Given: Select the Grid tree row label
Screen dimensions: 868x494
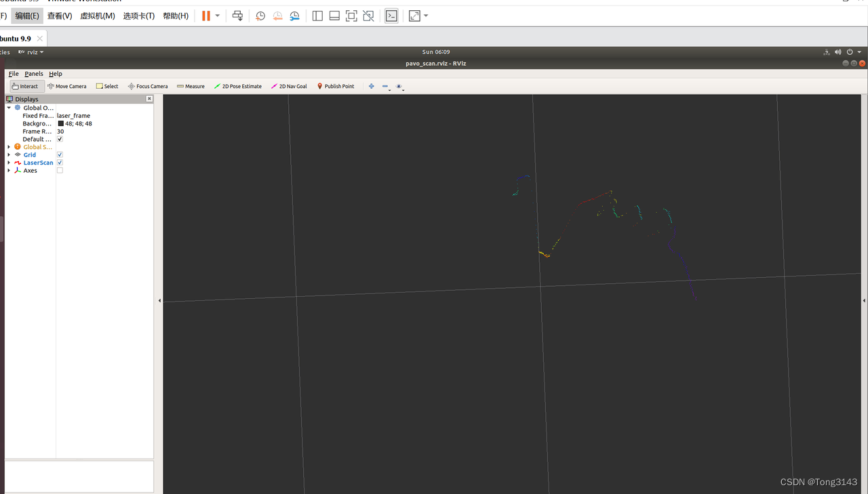Looking at the screenshot, I should 30,155.
